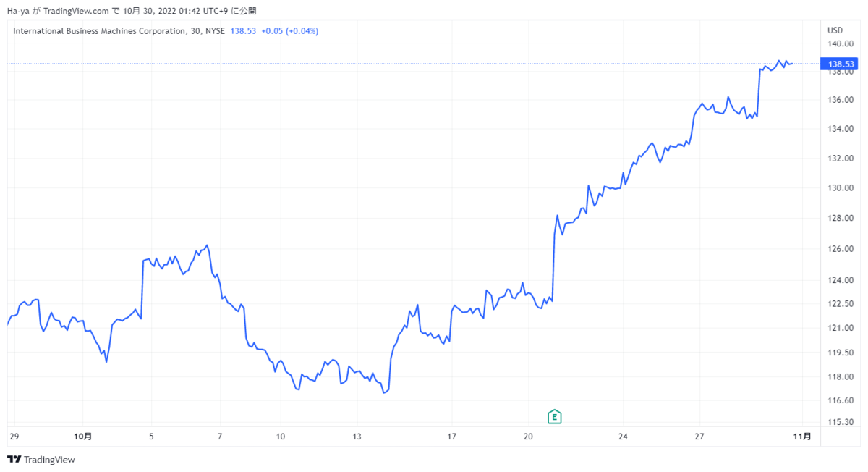Click the '17' date label on time axis
This screenshot has width=868, height=472.
click(451, 437)
